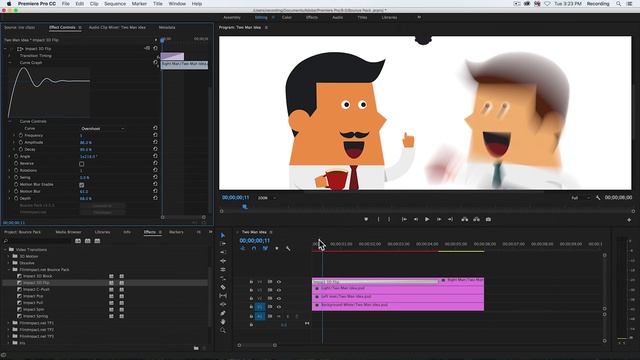Disable the Motion Blur Enable checkbox

click(82, 185)
